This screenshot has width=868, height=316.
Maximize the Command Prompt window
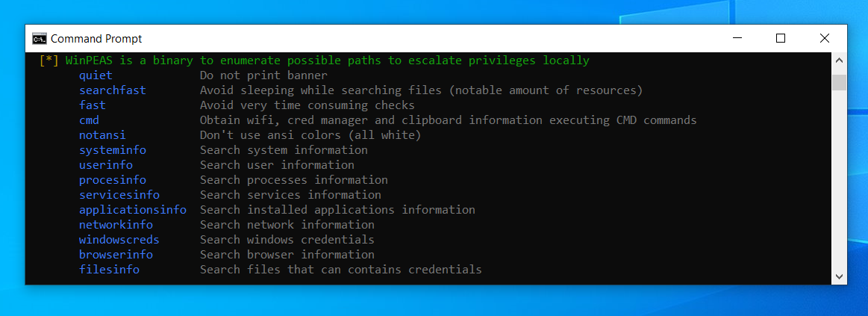pos(781,38)
